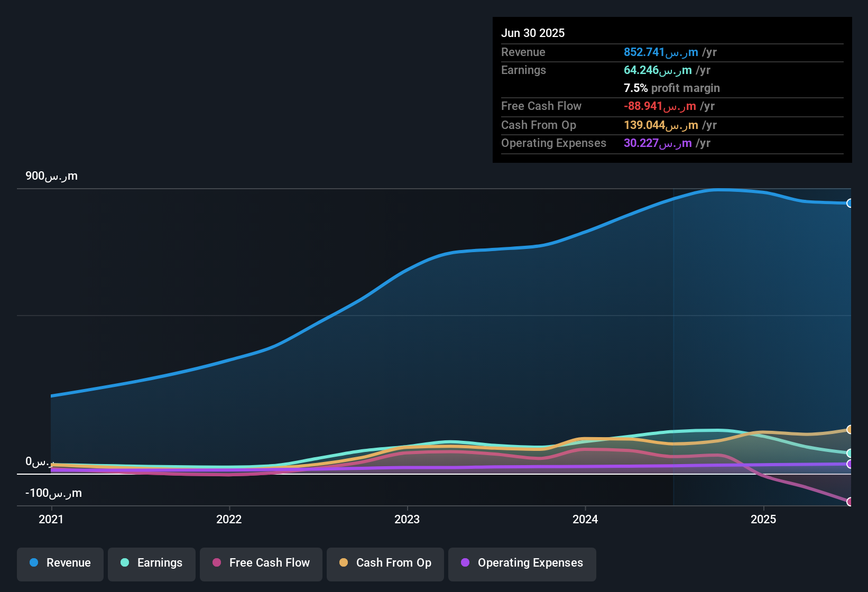The width and height of the screenshot is (868, 592).
Task: Click the pink Free Cash Flow end-point marker
Action: 850,502
